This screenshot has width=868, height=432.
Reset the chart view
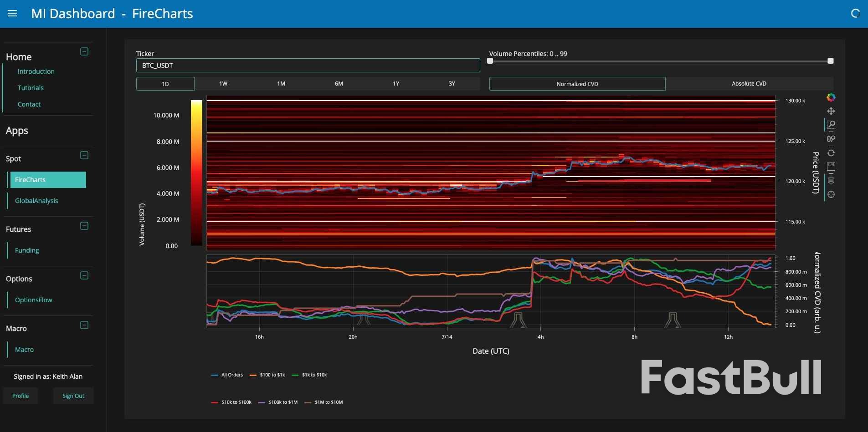(831, 153)
